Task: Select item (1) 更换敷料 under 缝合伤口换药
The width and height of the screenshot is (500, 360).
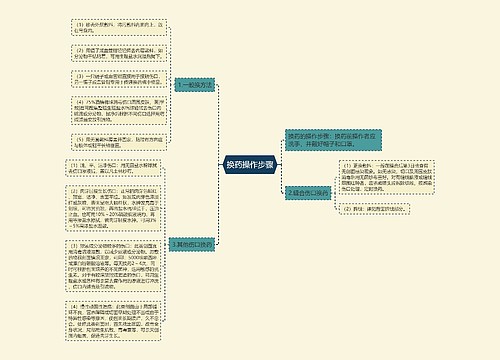Action: (x=387, y=177)
